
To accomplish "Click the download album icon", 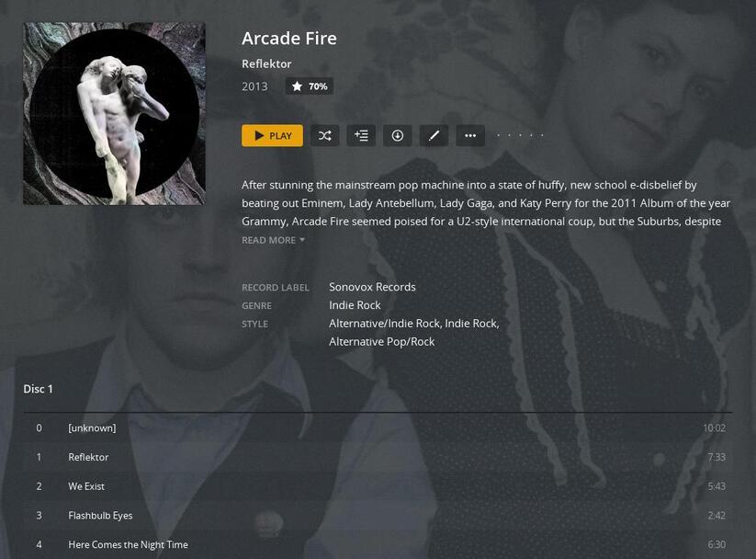I will coord(397,136).
